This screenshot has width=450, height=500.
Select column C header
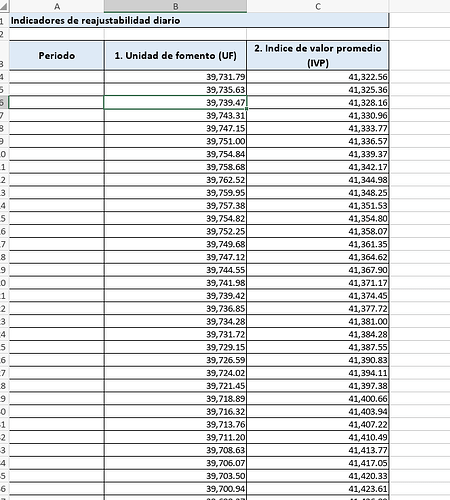tap(318, 6)
